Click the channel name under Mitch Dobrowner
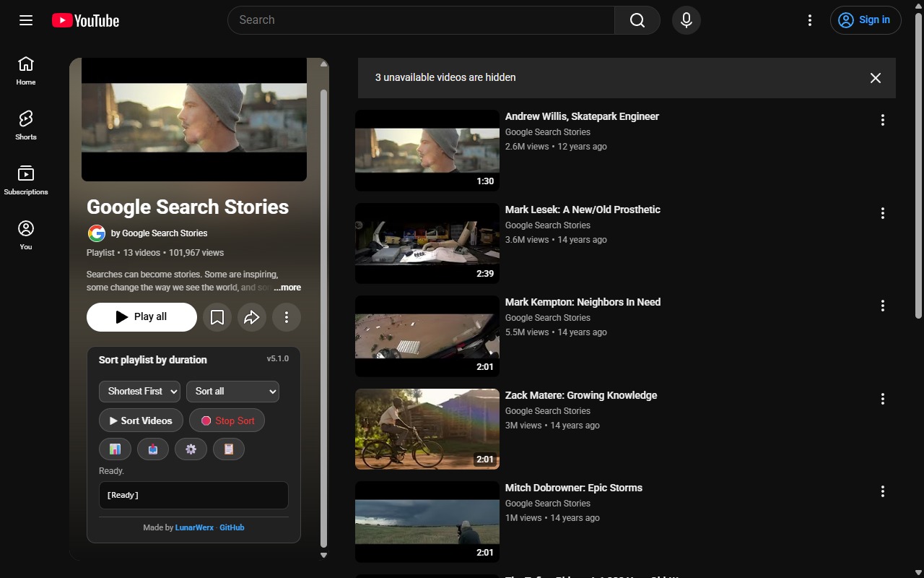 point(548,504)
